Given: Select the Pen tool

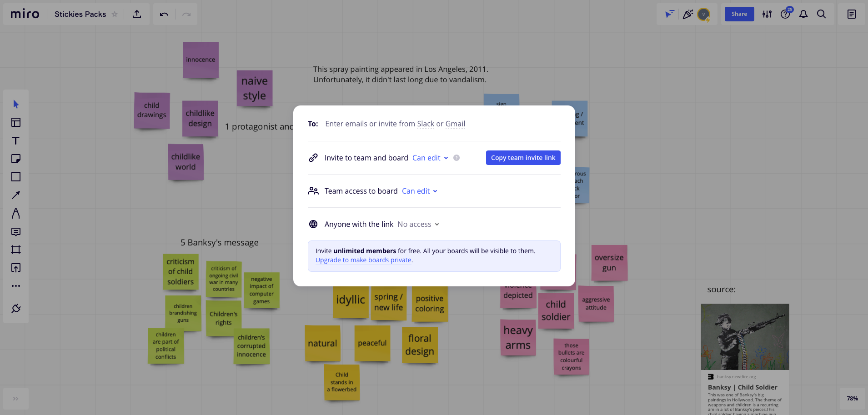Looking at the screenshot, I should 16,214.
